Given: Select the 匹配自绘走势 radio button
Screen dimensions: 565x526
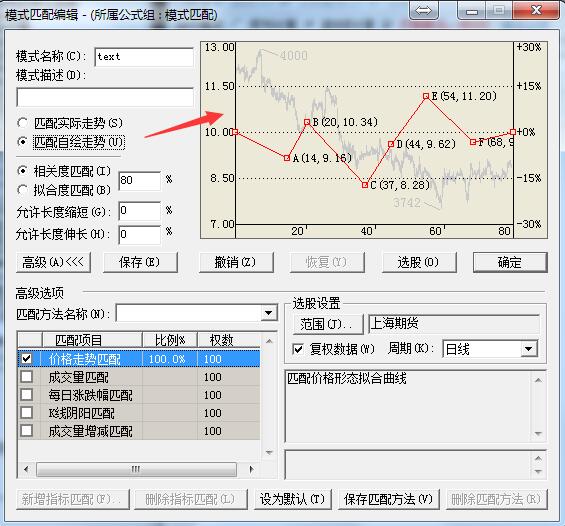Looking at the screenshot, I should click(x=22, y=142).
